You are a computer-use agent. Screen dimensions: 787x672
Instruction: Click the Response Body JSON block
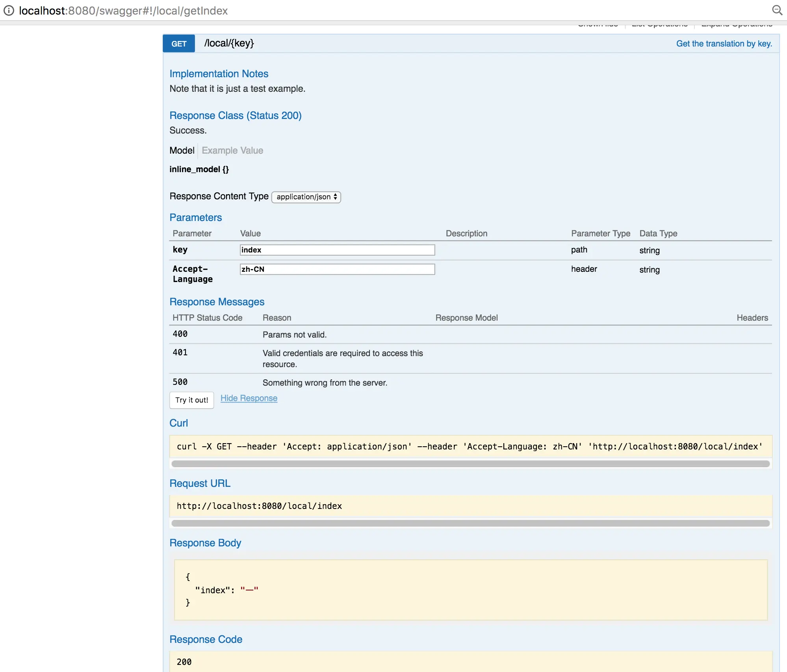(470, 590)
